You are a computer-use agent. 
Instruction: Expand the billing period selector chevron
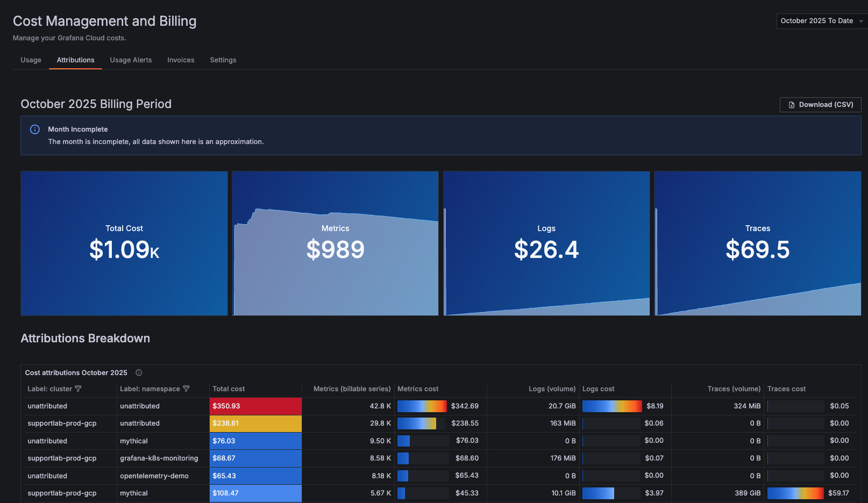click(x=861, y=21)
